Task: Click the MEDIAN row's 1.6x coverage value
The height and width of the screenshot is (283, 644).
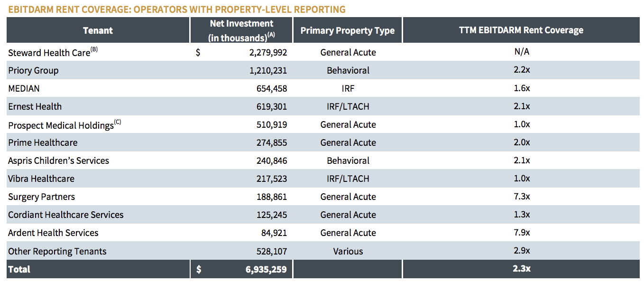Action: coord(523,88)
